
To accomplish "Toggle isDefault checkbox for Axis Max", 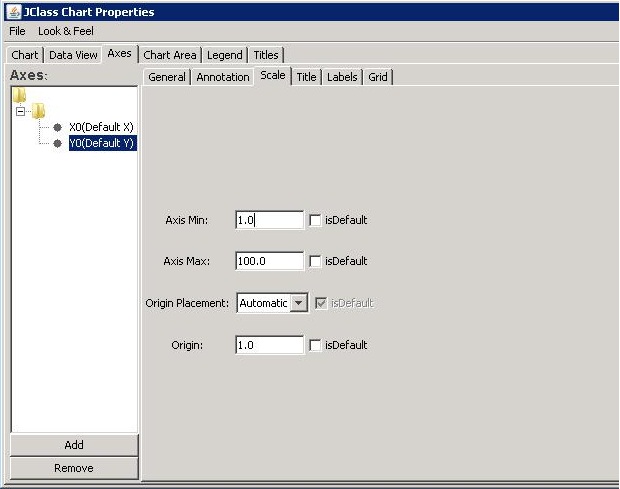I will click(315, 261).
